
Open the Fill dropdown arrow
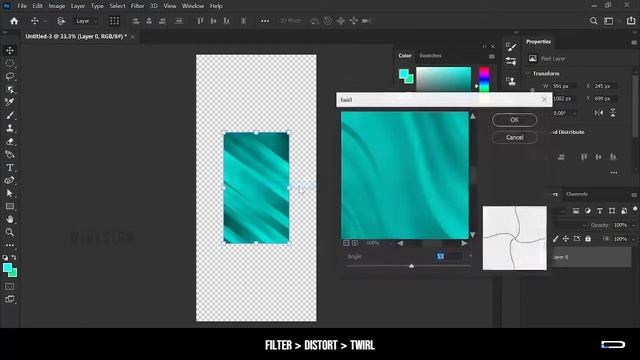coord(633,239)
